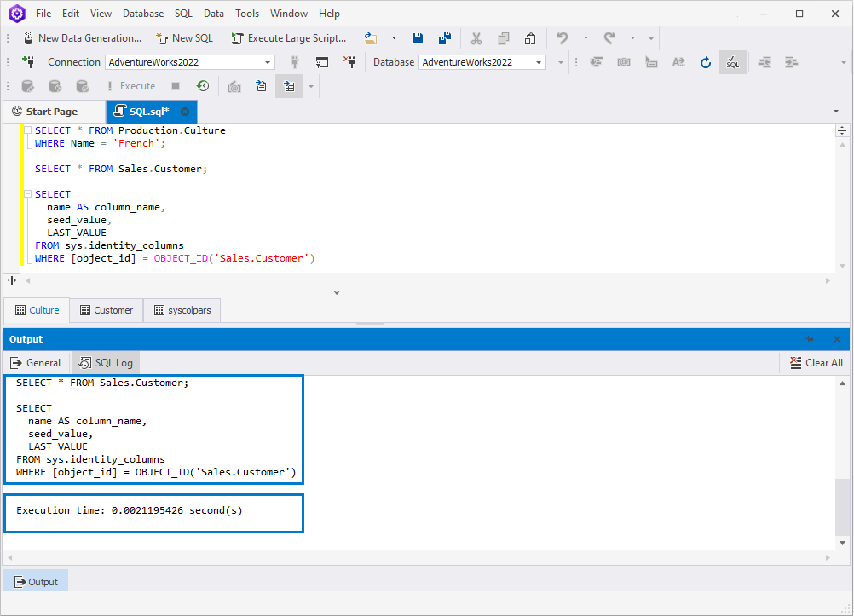Close the Output panel
This screenshot has height=616, width=854.
pyautogui.click(x=837, y=339)
